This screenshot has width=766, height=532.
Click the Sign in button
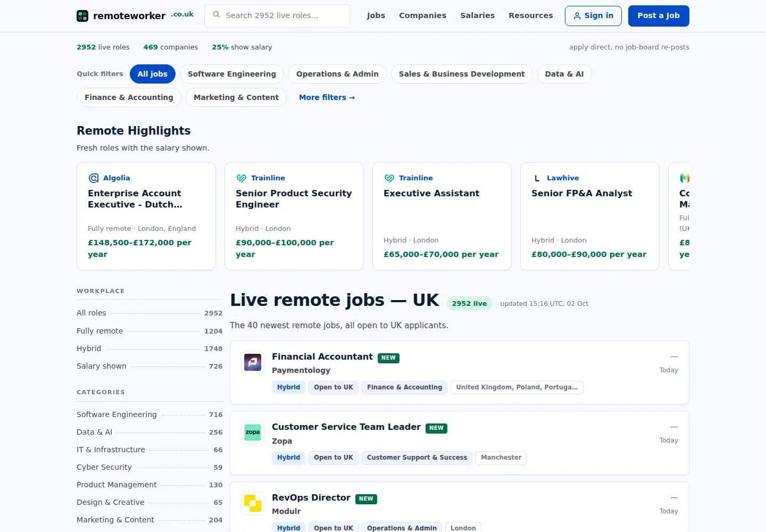pyautogui.click(x=593, y=16)
